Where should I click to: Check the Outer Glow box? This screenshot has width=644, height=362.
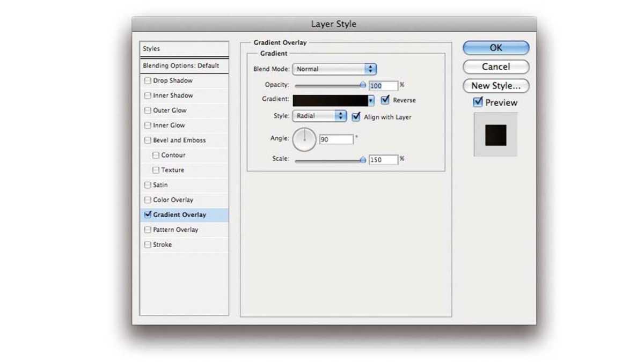click(148, 110)
